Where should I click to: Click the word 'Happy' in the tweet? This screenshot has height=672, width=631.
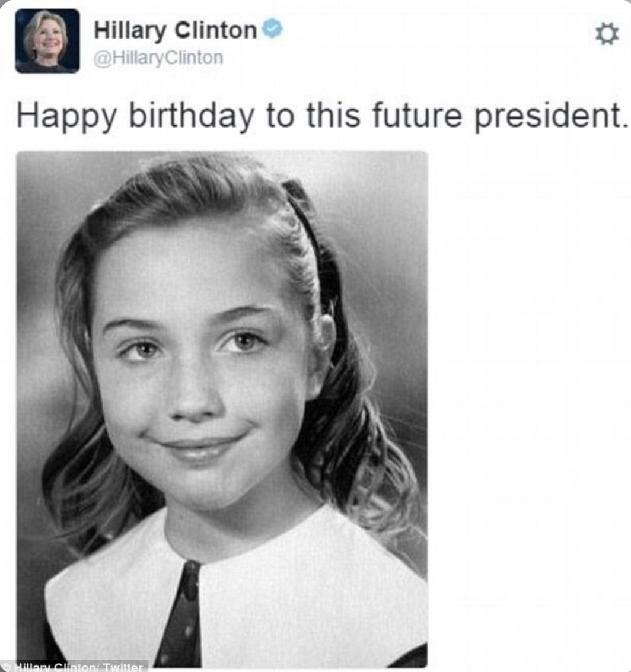click(67, 116)
